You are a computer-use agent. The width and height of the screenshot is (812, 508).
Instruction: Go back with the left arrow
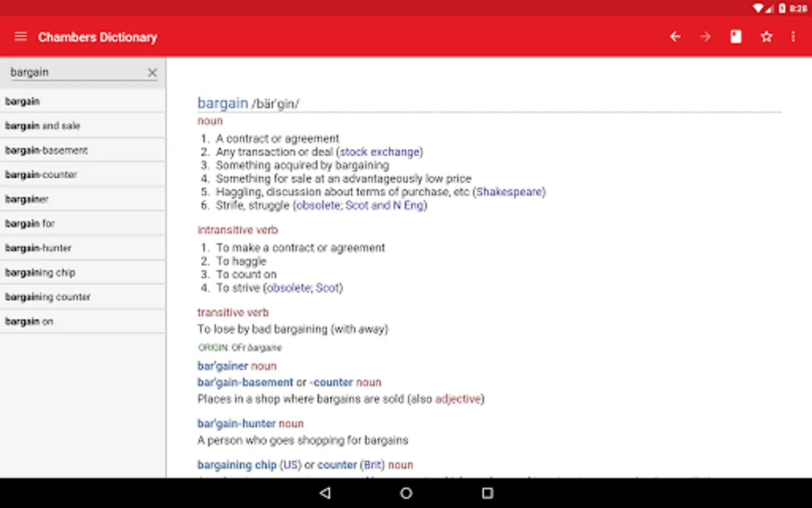(675, 37)
